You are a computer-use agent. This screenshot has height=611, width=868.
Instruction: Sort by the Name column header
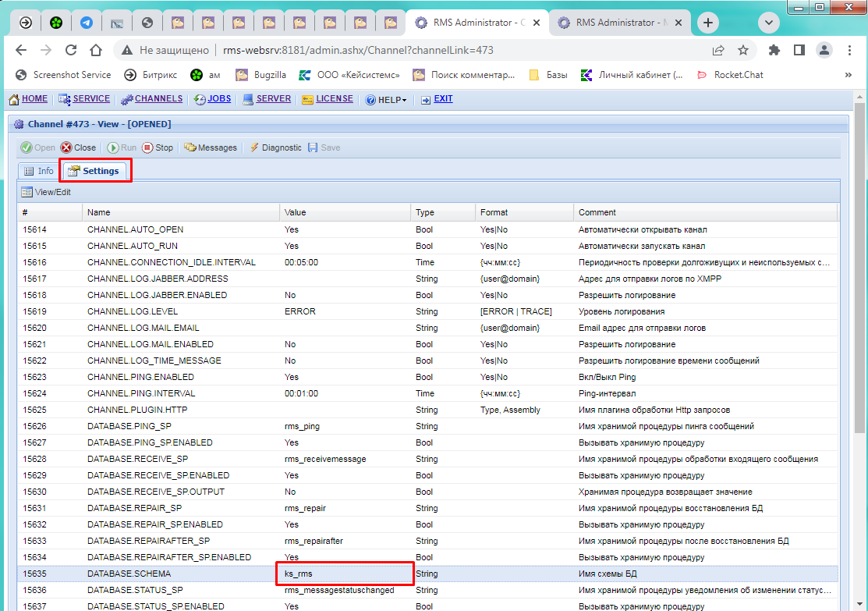pyautogui.click(x=181, y=212)
